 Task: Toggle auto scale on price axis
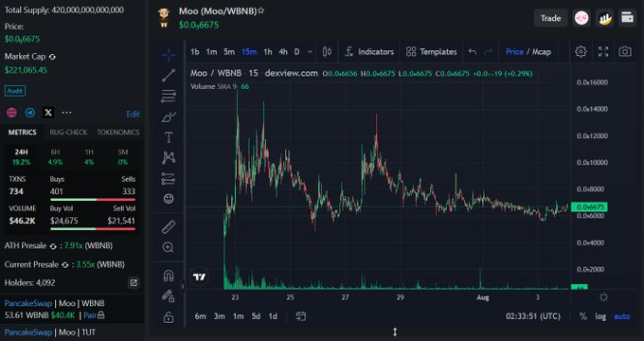622,316
